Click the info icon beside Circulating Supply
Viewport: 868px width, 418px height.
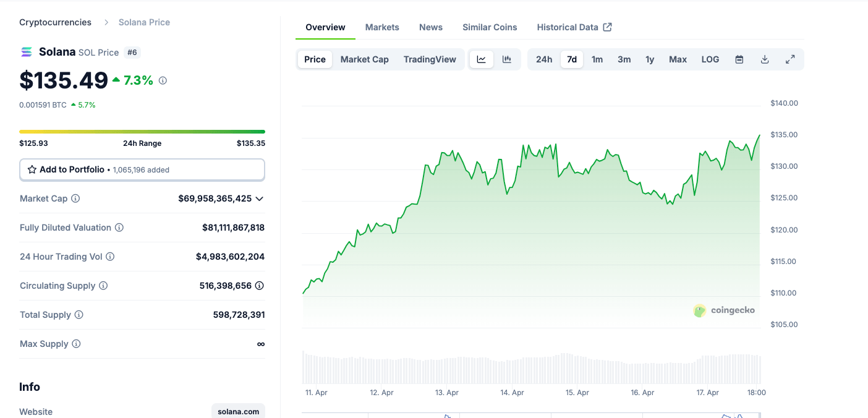103,286
